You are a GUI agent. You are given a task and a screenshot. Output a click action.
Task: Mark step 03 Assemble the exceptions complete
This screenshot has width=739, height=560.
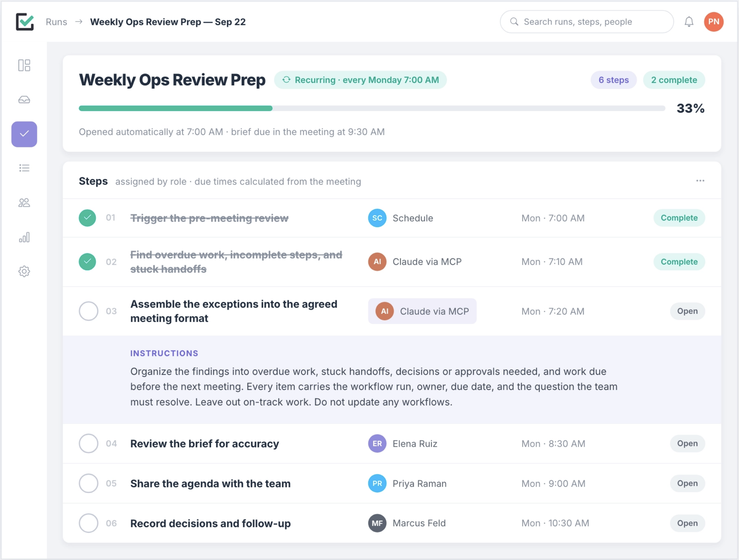point(88,311)
